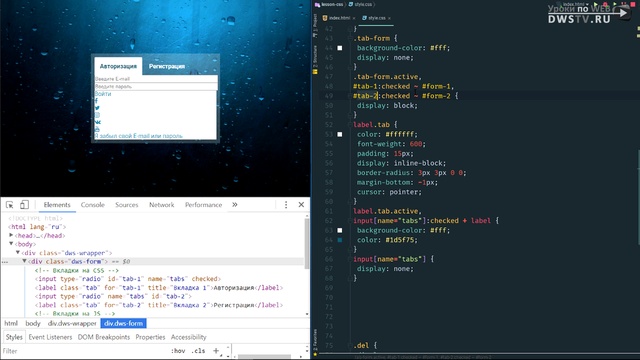The width and height of the screenshot is (640, 360).
Task: Toggle the .cls element classes button
Action: (x=198, y=351)
